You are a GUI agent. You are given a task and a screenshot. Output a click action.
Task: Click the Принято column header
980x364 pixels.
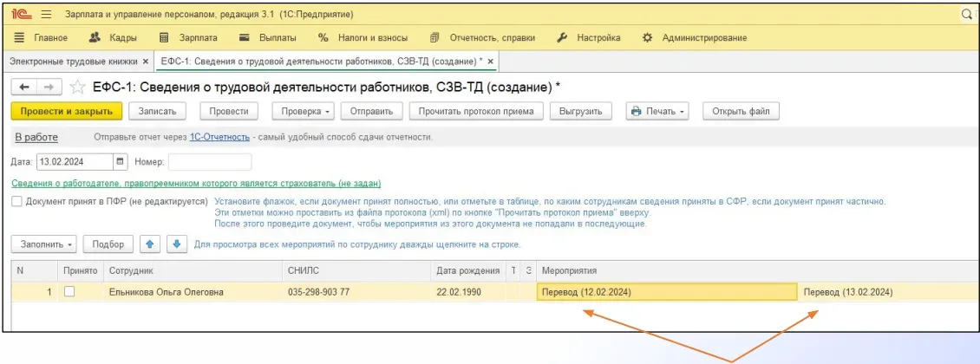[x=81, y=271]
